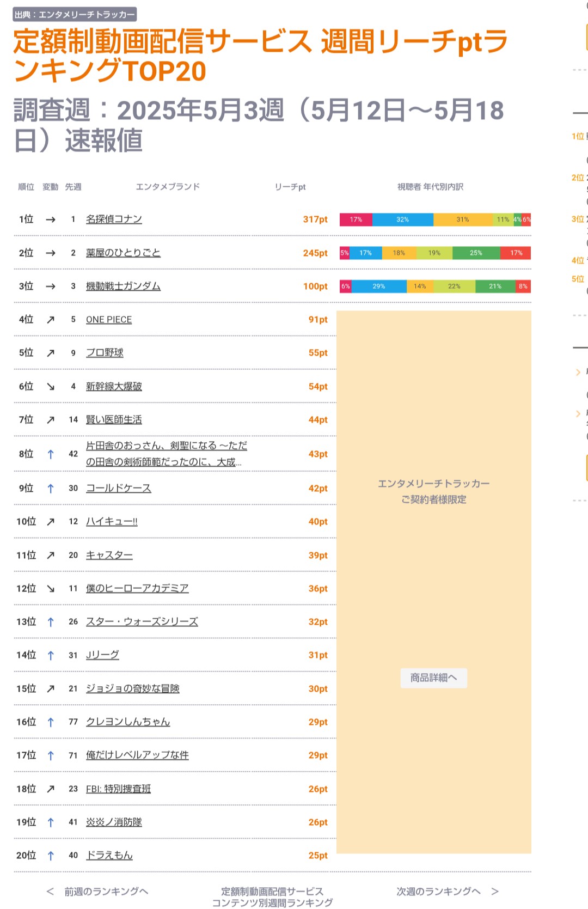588x909 pixels.
Task: Click the blue up arrow in 20位 row
Action: (x=51, y=856)
